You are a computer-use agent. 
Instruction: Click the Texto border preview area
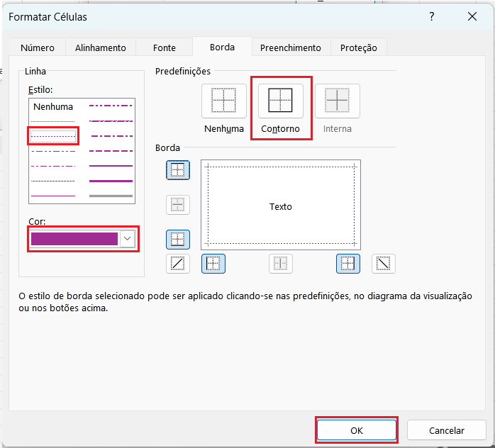point(281,206)
